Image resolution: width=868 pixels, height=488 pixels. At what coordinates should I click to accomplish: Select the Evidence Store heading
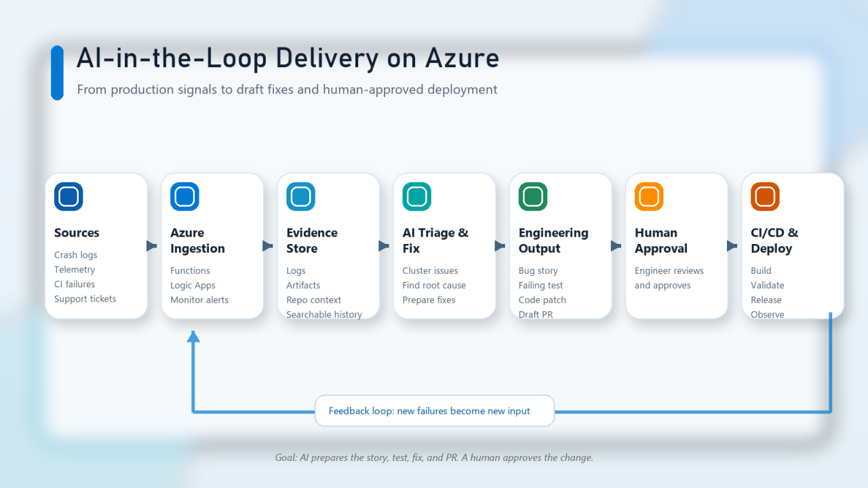312,241
